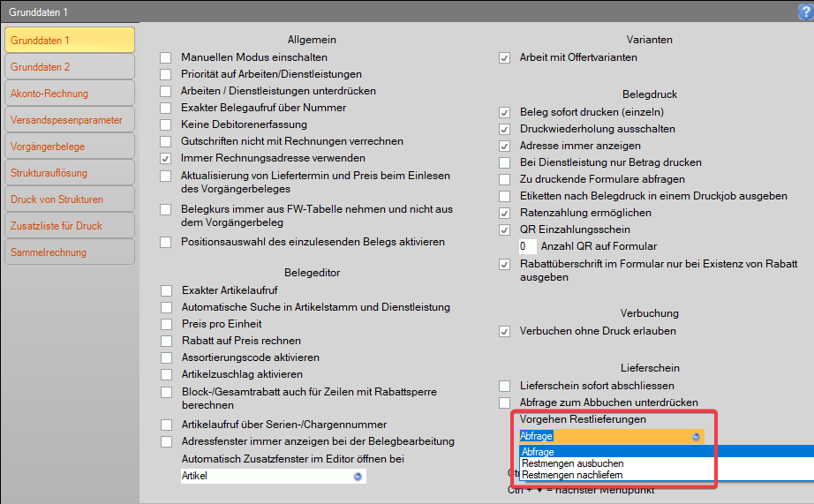This screenshot has height=504, width=814.
Task: Check Lieferschein sofort abschliessen
Action: pos(505,387)
